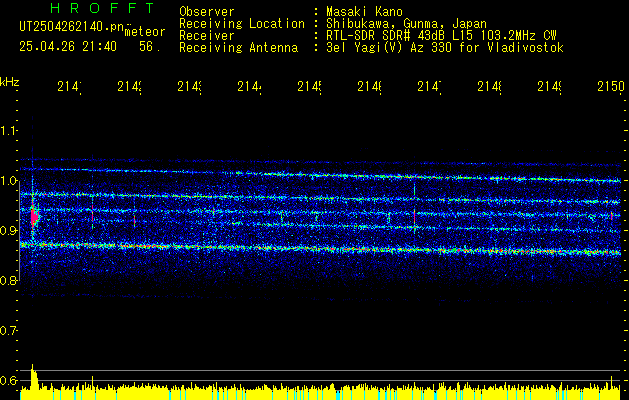Click the 2150 time axis label
The height and width of the screenshot is (400, 629).
611,86
